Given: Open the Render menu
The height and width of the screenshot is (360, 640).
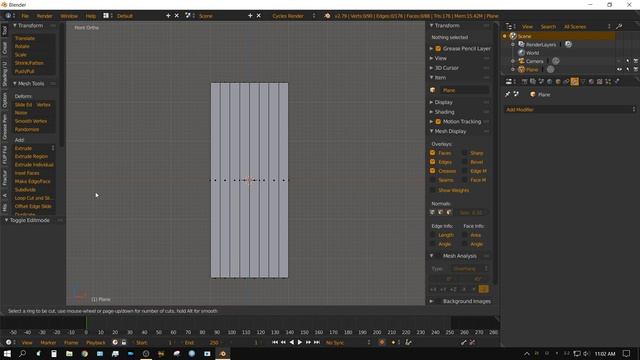Looking at the screenshot, I should pyautogui.click(x=44, y=16).
